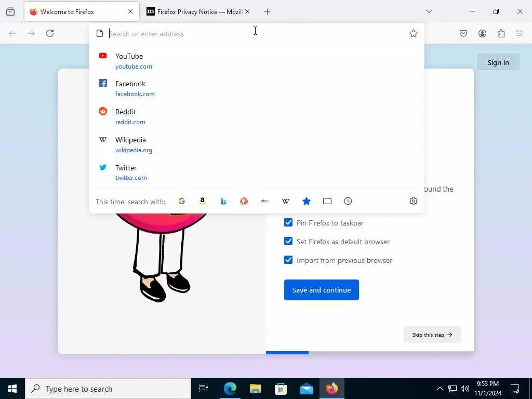Select the Reddit suggestion
532x399 pixels.
pyautogui.click(x=257, y=116)
